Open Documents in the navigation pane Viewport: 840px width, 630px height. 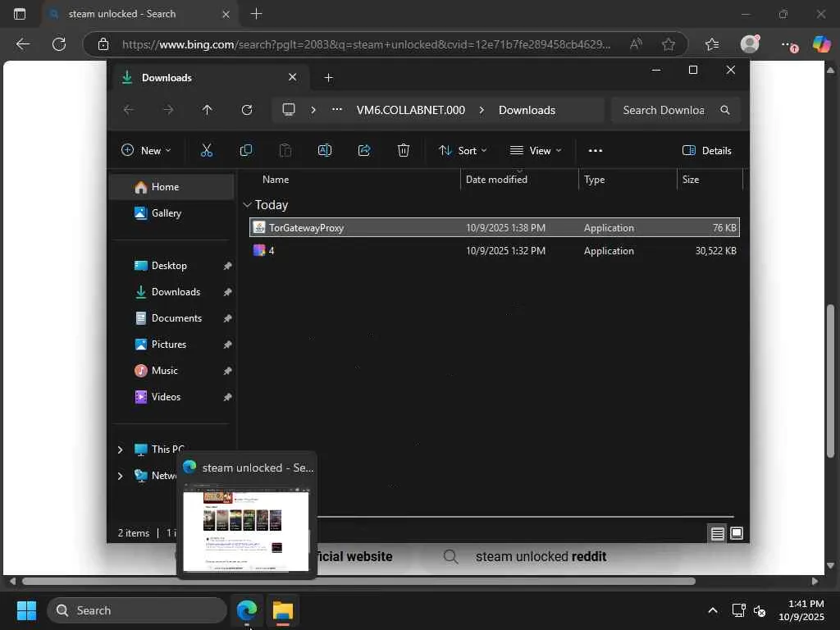(x=171, y=318)
